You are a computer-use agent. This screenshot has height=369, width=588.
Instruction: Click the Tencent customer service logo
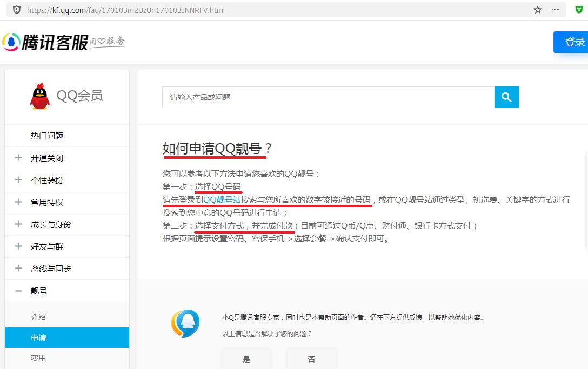click(63, 42)
